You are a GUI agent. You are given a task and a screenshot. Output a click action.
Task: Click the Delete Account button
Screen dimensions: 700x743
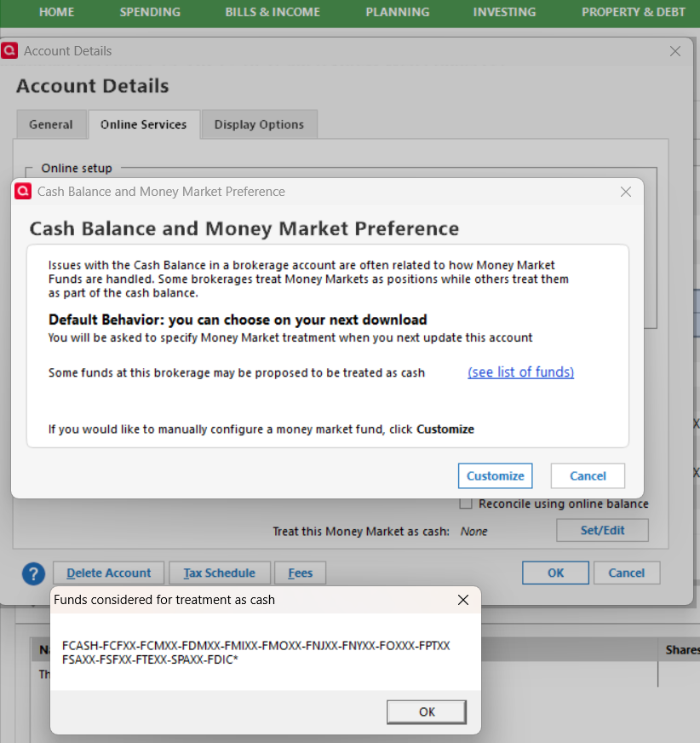108,573
